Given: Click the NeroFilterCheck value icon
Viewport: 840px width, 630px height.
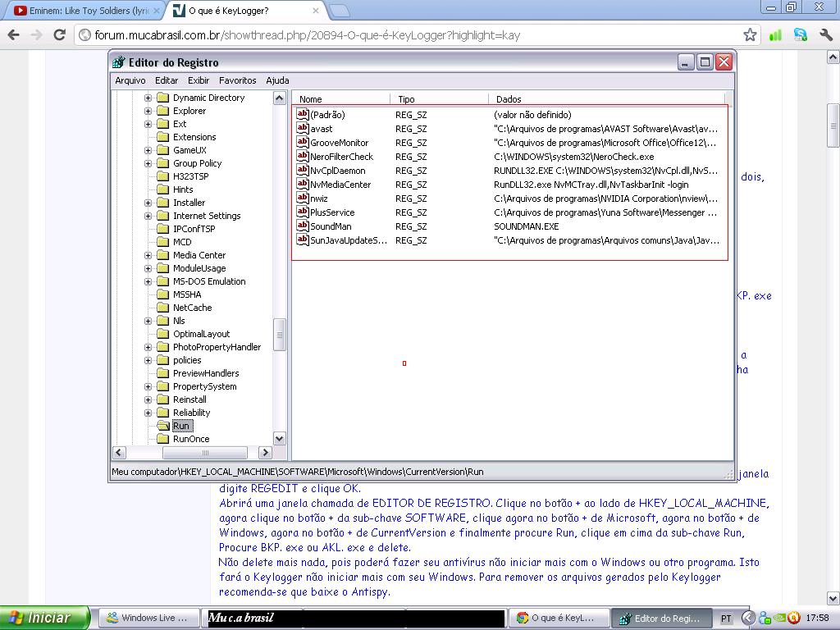Looking at the screenshot, I should click(x=302, y=157).
